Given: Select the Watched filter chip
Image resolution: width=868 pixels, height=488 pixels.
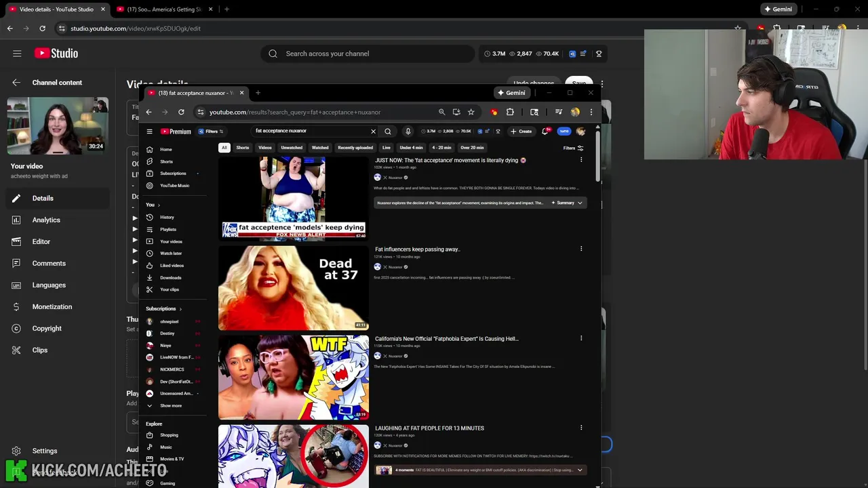Looking at the screenshot, I should pyautogui.click(x=320, y=148).
